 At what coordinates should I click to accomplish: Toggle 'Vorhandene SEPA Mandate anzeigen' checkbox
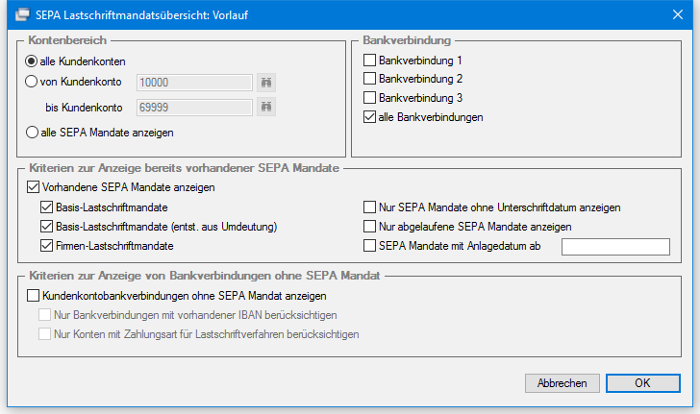pos(33,187)
